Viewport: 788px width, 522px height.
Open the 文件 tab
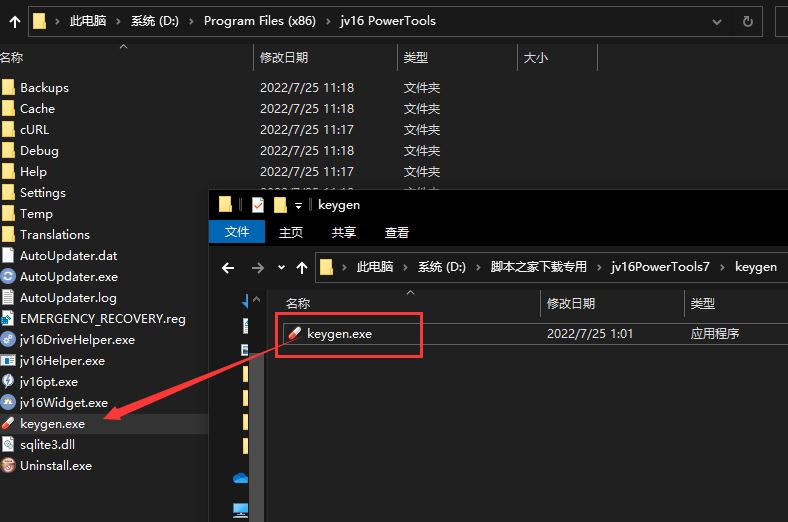pos(237,232)
